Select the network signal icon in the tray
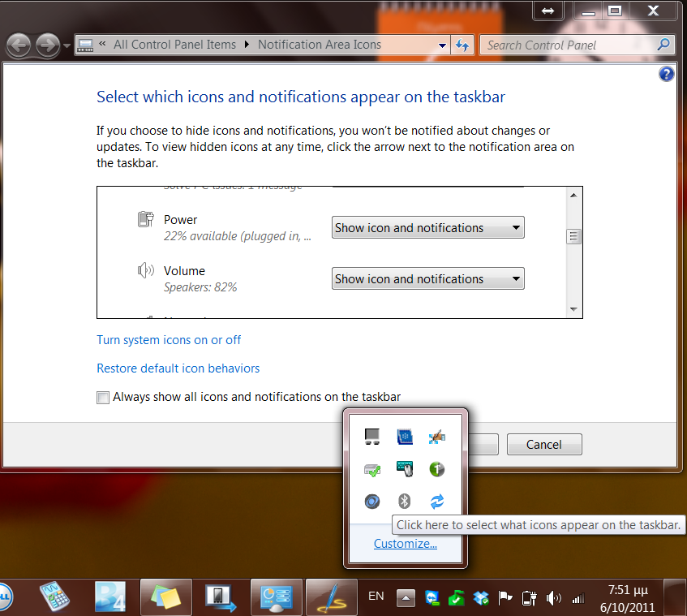Viewport: 687px width, 616px height. click(x=578, y=597)
